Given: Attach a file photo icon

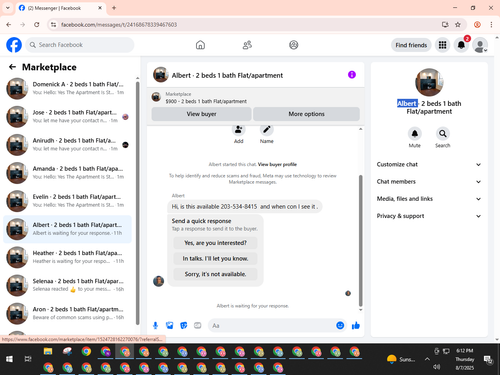Looking at the screenshot, I should coord(170,325).
